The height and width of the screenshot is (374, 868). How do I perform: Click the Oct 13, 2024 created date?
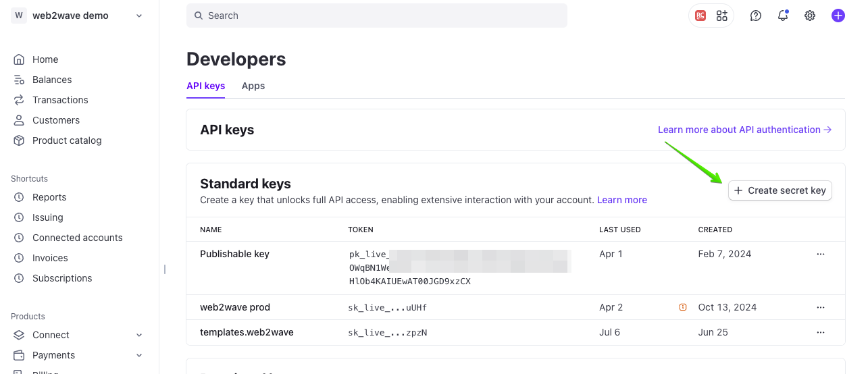[727, 307]
